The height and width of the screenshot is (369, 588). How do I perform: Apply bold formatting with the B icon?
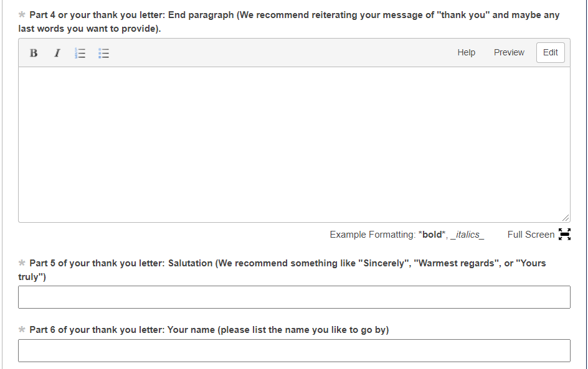[x=34, y=53]
